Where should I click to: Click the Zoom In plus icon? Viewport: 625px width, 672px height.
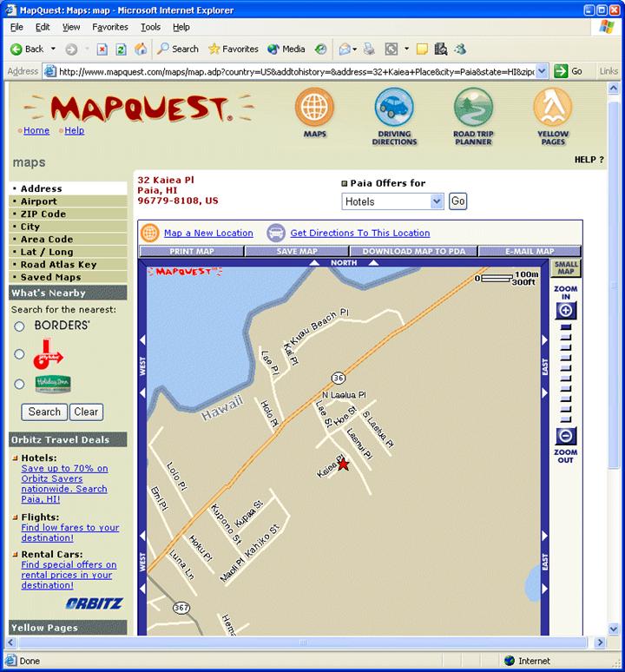click(566, 311)
